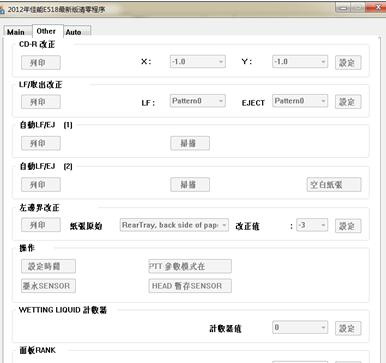Image resolution: width=386 pixels, height=363 pixels.
Task: Click the 墨水SENSOR button
Action: coord(48,286)
